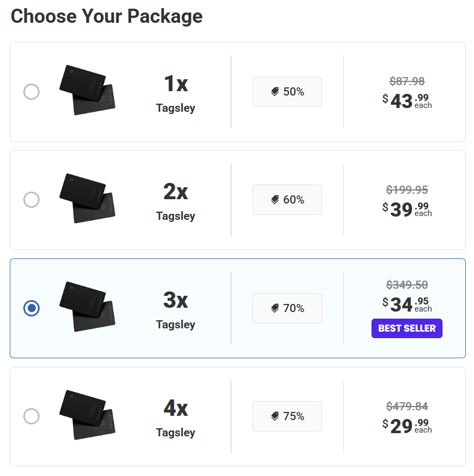Click the 75% discount tag icon
Screen dimensions: 474x476
click(x=275, y=417)
